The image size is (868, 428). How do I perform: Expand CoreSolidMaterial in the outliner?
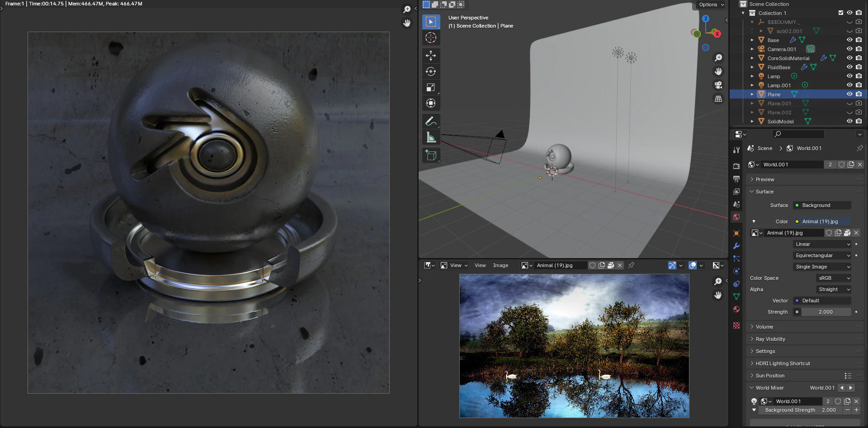pyautogui.click(x=752, y=58)
